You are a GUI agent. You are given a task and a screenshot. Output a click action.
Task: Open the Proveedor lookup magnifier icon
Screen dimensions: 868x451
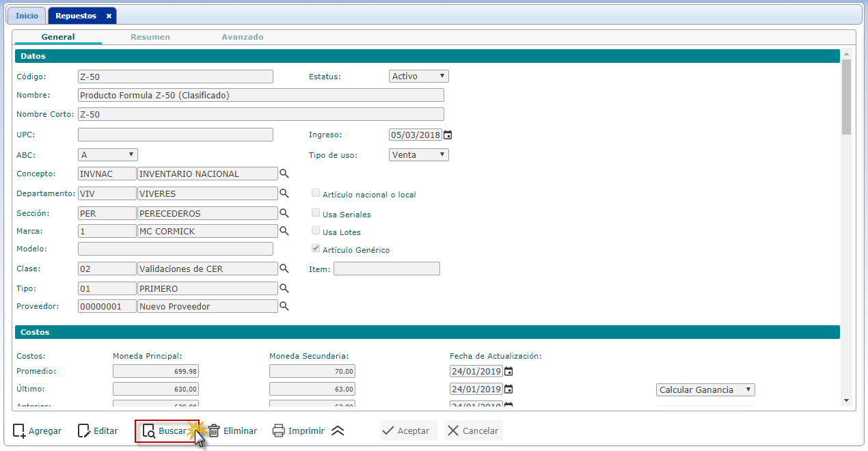(284, 306)
